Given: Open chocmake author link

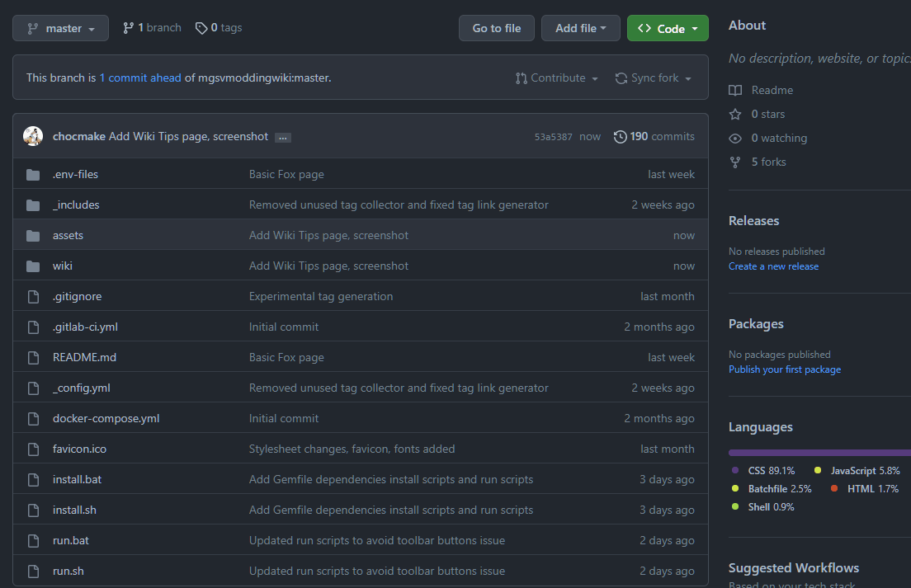Looking at the screenshot, I should pyautogui.click(x=79, y=136).
